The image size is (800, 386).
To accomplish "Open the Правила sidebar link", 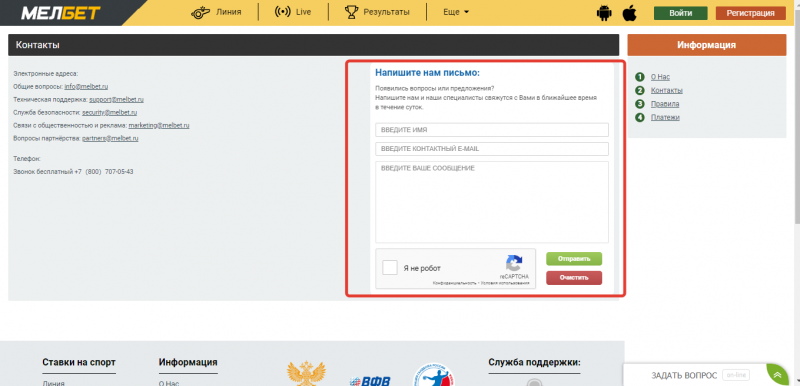I will tap(665, 104).
